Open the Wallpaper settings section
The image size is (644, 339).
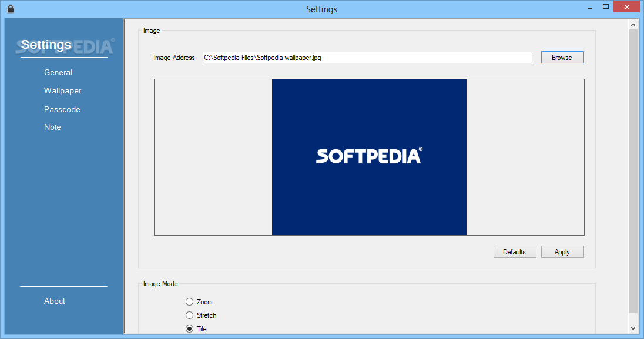(62, 91)
